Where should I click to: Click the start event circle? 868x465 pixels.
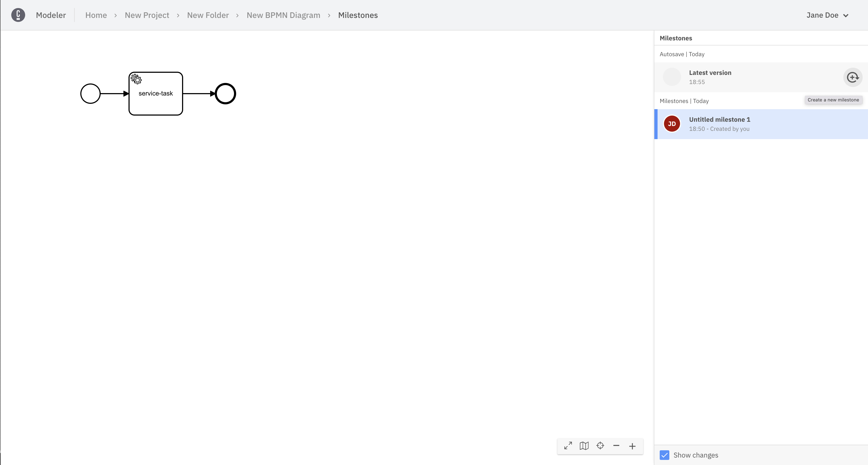click(x=90, y=94)
